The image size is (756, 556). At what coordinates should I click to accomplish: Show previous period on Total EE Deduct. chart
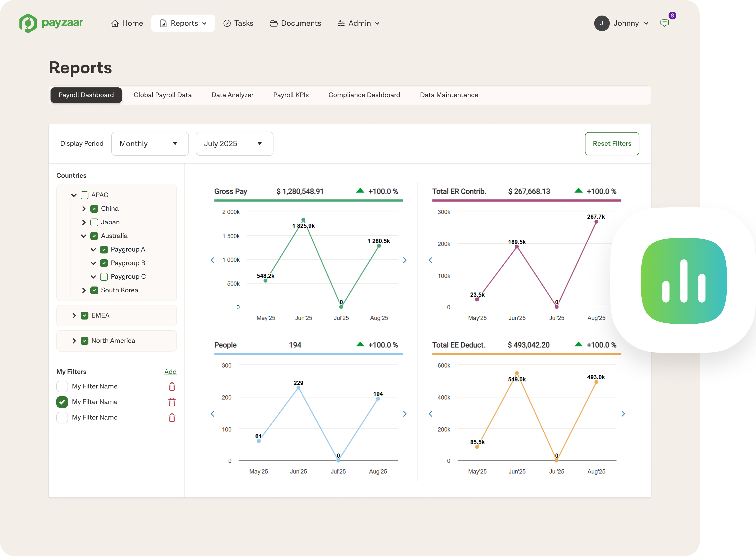point(430,414)
